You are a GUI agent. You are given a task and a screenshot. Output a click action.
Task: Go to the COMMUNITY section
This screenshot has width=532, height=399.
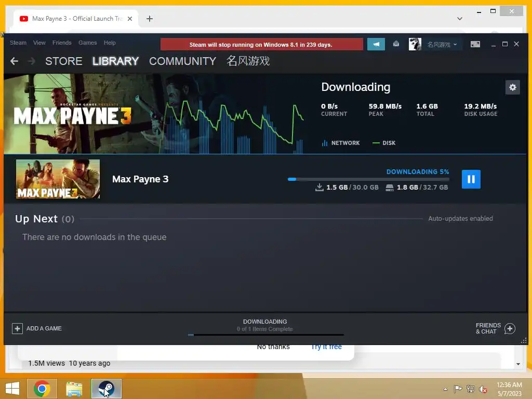(182, 61)
